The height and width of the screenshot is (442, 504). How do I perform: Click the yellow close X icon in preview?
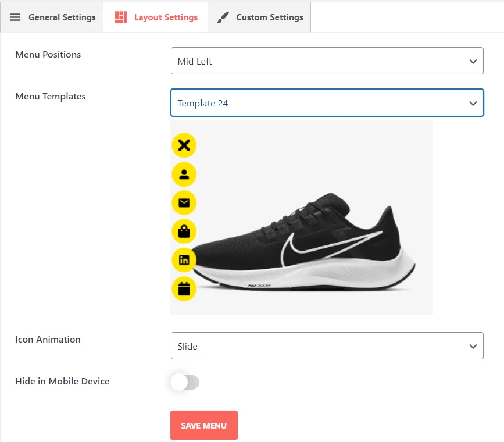(x=184, y=145)
